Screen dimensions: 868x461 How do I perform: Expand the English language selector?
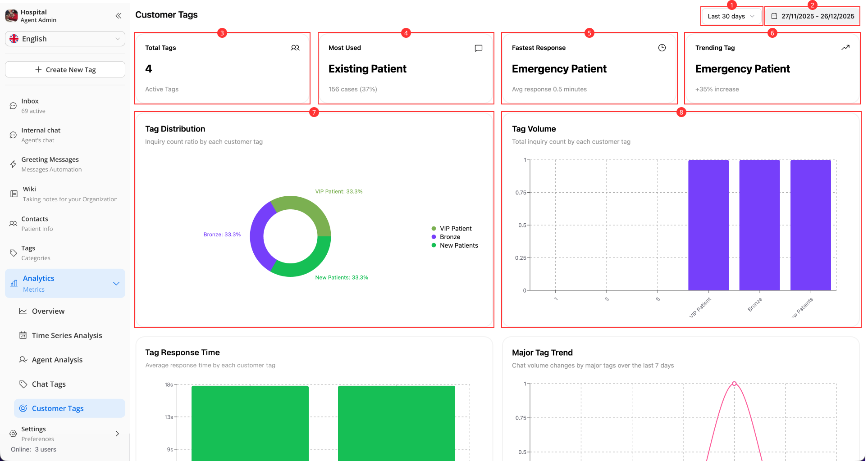64,39
